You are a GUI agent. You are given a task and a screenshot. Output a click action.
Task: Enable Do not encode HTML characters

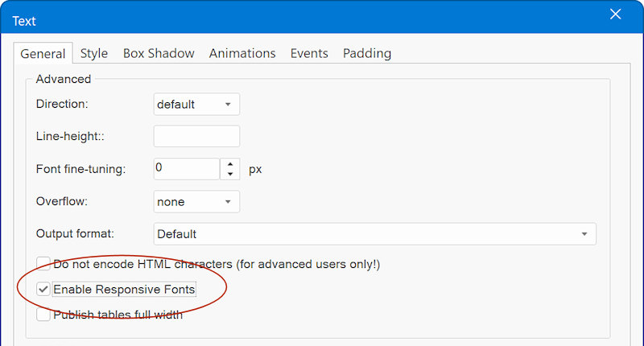[43, 264]
